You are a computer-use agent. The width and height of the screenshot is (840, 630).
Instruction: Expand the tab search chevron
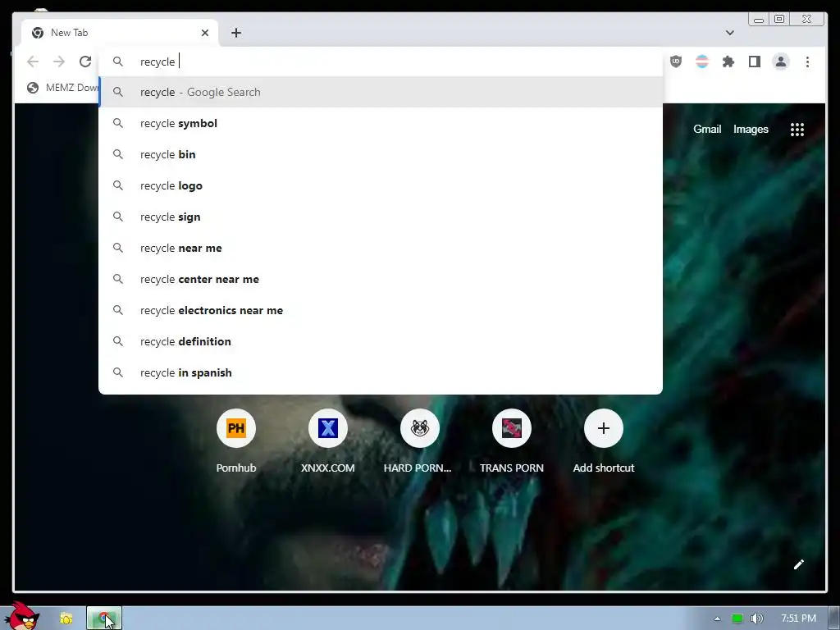(729, 33)
